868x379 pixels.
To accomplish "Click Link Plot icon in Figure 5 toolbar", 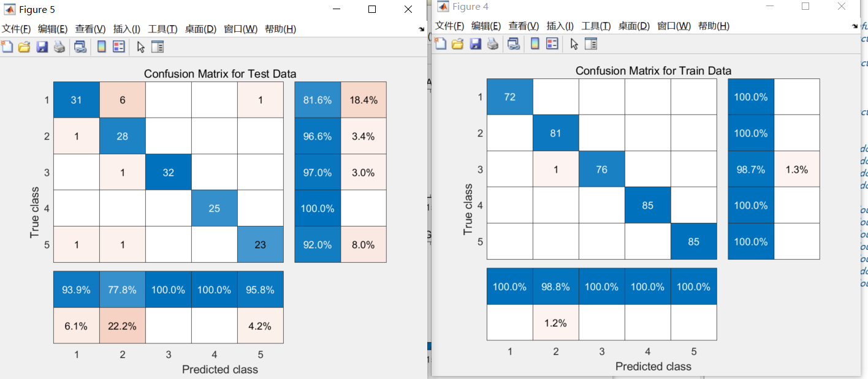I will (x=80, y=47).
